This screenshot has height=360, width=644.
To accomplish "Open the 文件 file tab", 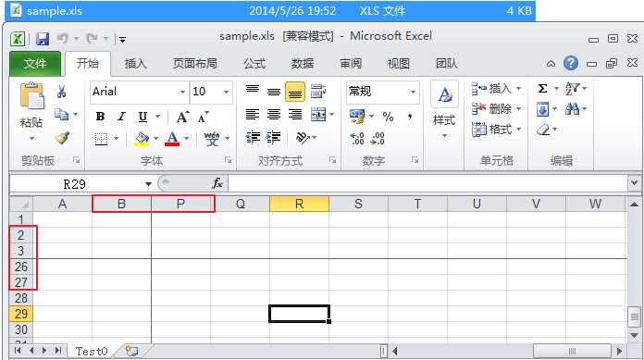I will click(35, 64).
